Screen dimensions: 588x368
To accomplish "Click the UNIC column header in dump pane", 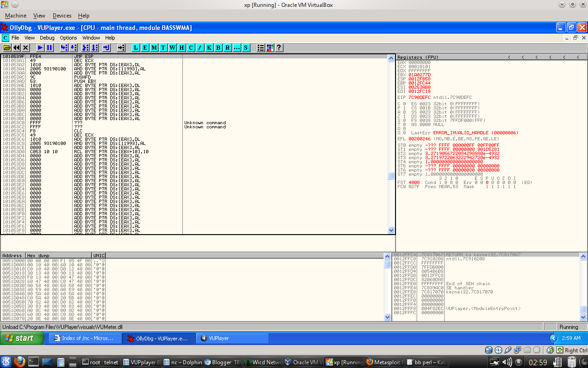I will pos(99,255).
